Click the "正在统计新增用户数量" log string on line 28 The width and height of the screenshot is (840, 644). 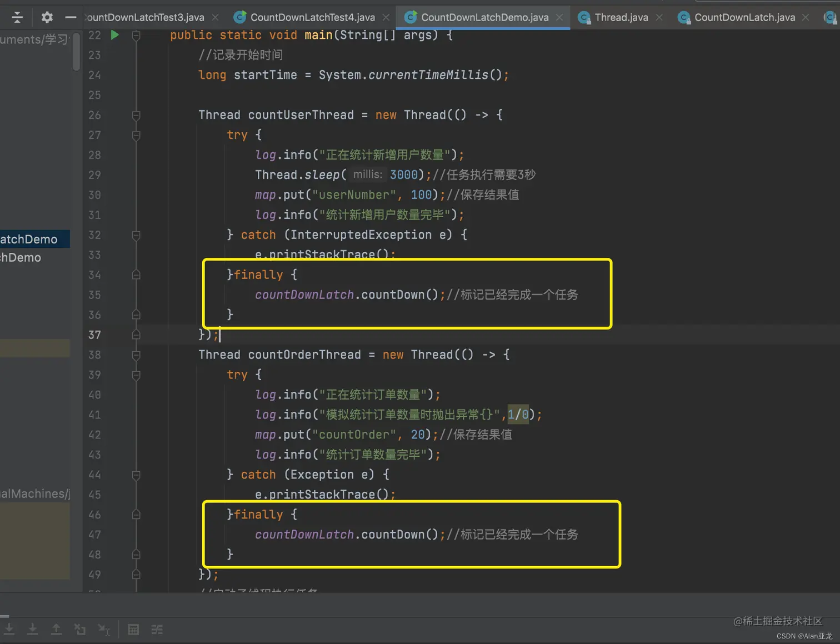pyautogui.click(x=385, y=155)
